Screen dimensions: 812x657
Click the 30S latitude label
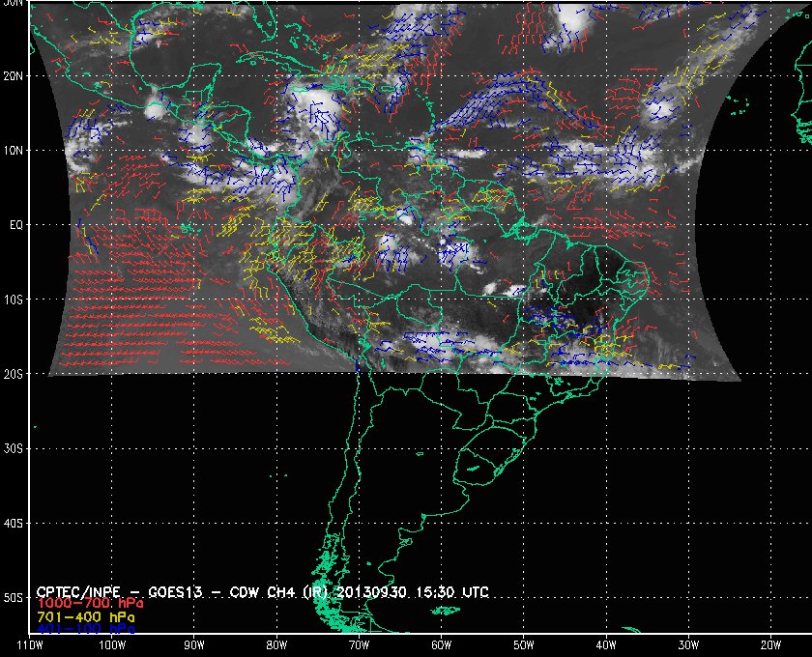[14, 449]
